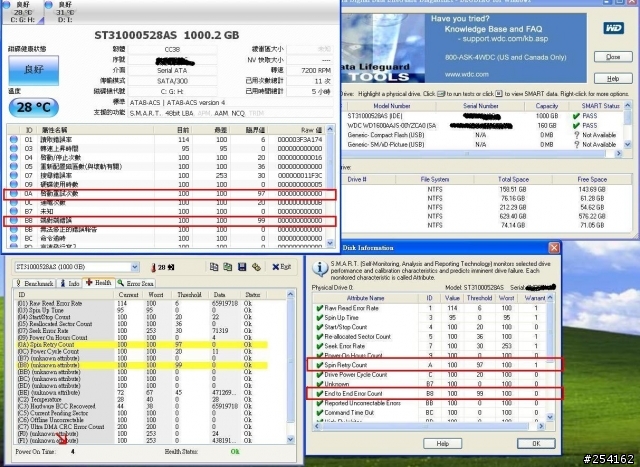640x467 pixels.
Task: Click blue status circle of ID 01 row
Action: 14,139
